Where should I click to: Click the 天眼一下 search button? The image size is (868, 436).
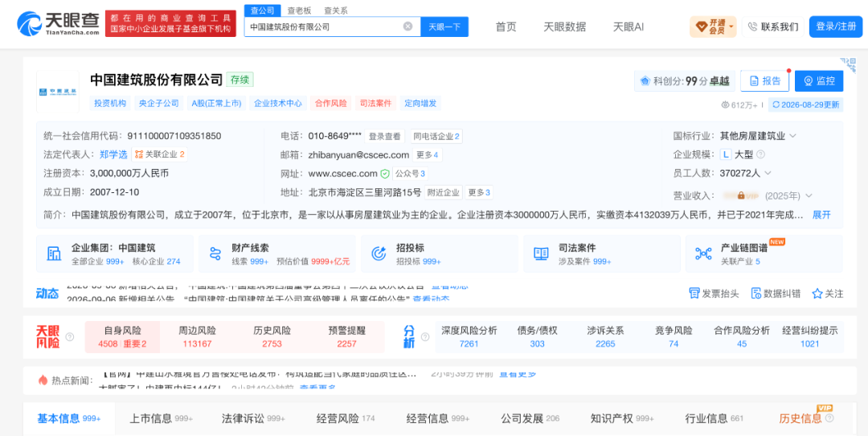coord(444,27)
